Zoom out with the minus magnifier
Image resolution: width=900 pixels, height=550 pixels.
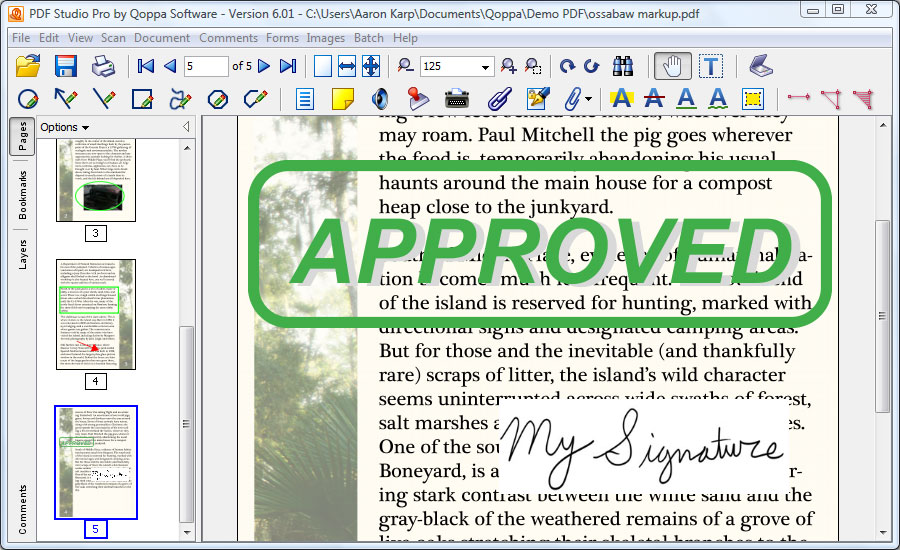405,66
